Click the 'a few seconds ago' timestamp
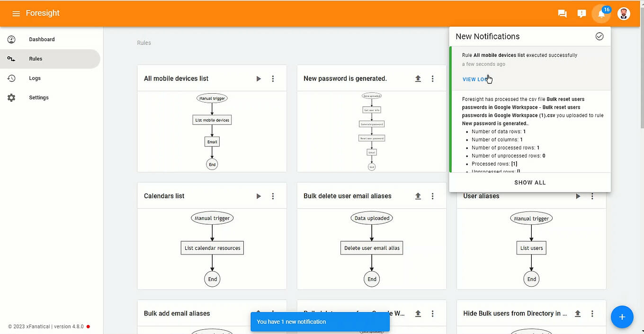The image size is (644, 334). click(483, 64)
